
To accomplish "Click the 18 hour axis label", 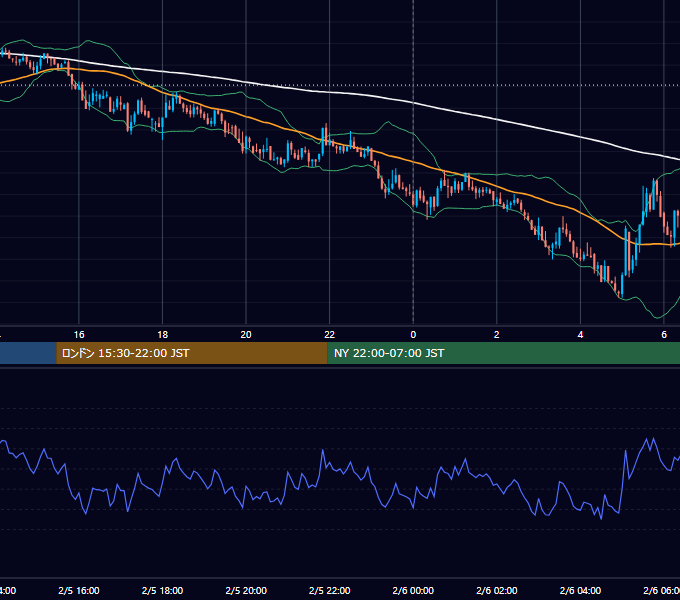I will pos(162,335).
